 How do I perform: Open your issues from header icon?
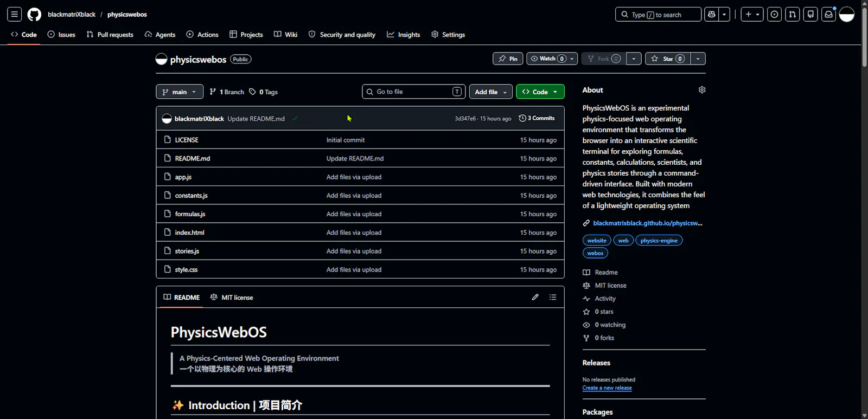coord(775,15)
